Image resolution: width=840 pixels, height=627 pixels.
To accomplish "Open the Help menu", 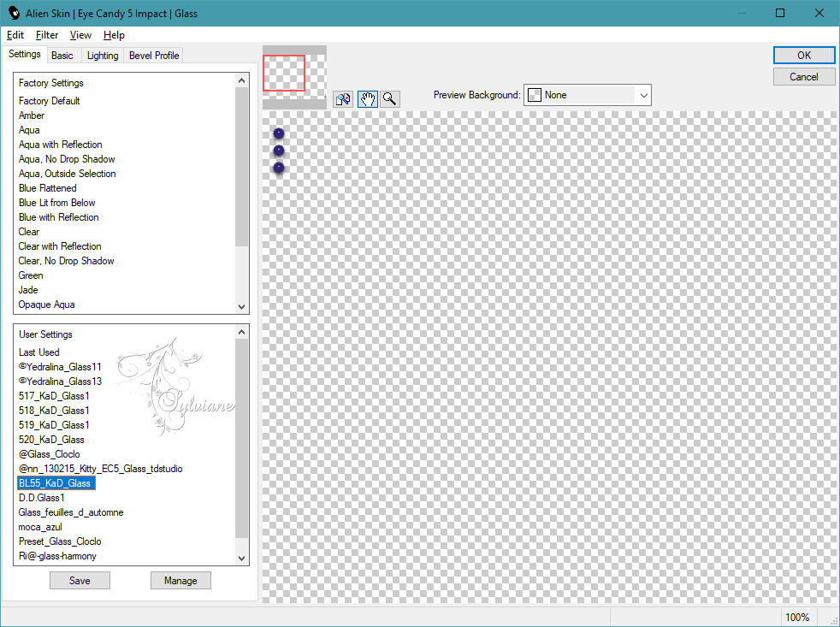I will (114, 35).
